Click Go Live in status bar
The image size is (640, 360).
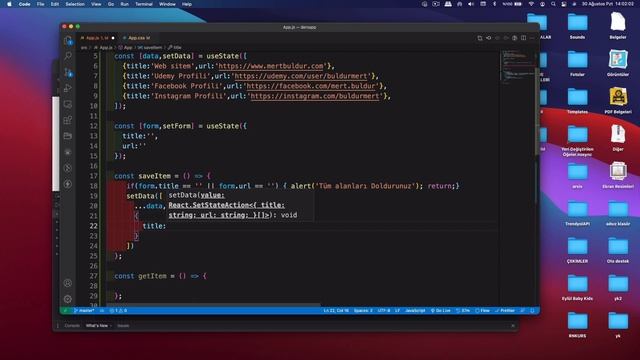[x=440, y=311]
